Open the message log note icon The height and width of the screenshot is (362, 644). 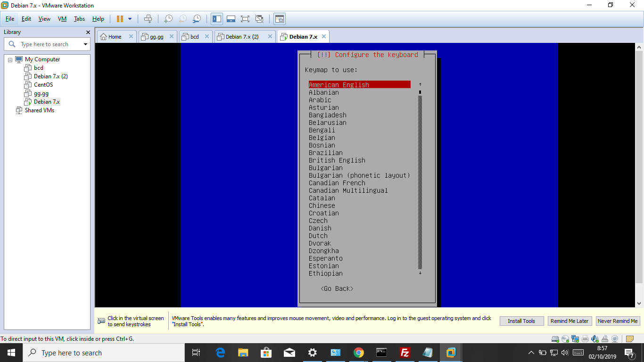(x=630, y=339)
